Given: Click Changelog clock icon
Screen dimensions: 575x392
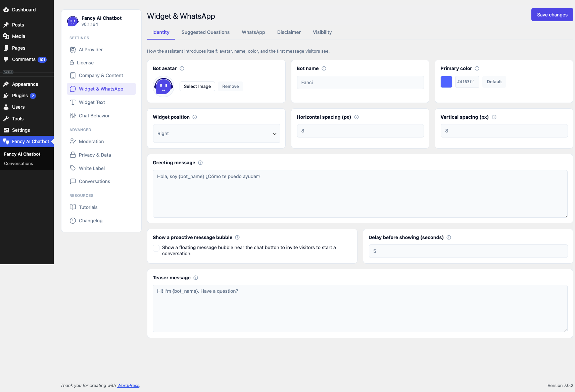Looking at the screenshot, I should (73, 221).
